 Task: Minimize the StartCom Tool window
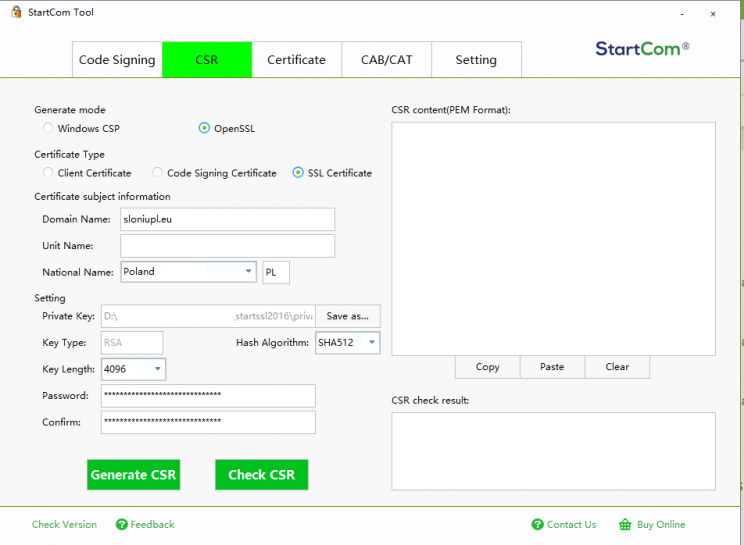coord(682,14)
